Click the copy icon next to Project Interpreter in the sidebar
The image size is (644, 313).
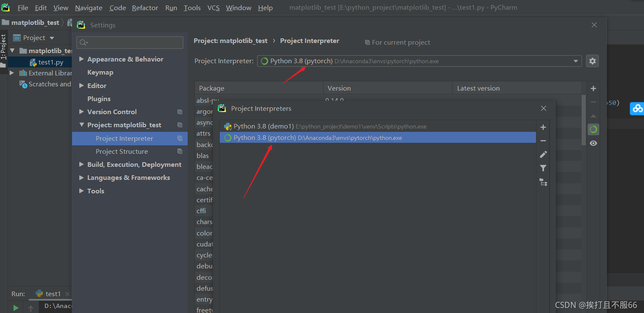click(x=180, y=138)
